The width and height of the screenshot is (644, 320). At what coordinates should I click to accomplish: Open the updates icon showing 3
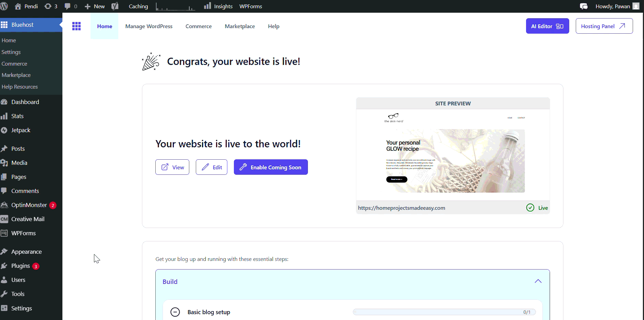click(x=51, y=6)
